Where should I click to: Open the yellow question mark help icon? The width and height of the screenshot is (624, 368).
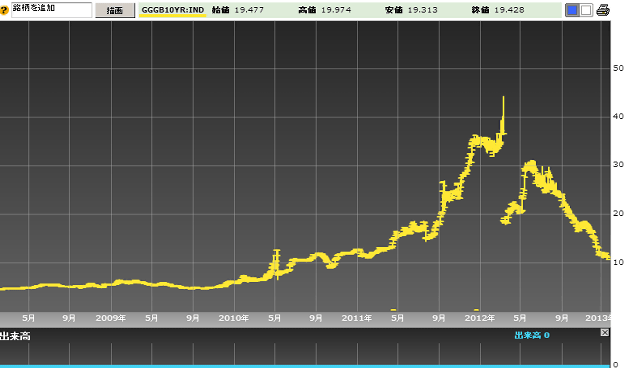(4, 10)
